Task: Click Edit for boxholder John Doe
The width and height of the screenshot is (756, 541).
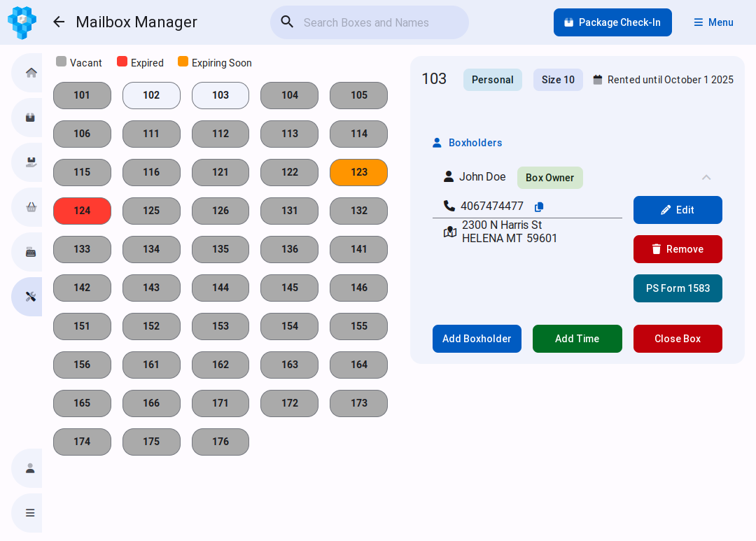Action: coord(678,210)
